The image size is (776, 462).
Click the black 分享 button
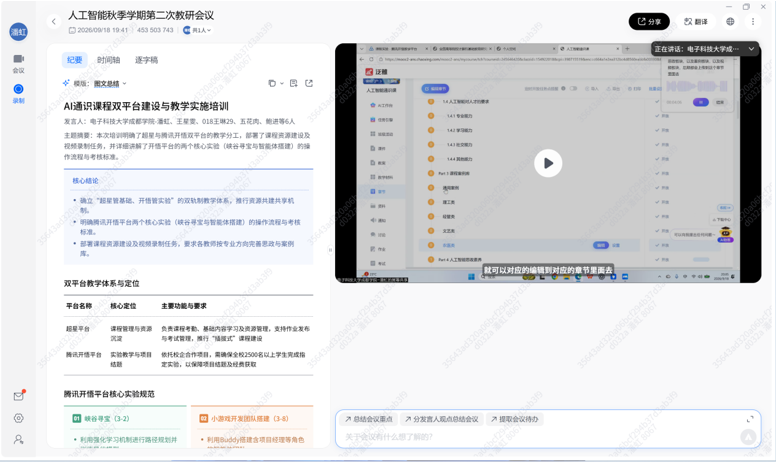[x=649, y=21]
